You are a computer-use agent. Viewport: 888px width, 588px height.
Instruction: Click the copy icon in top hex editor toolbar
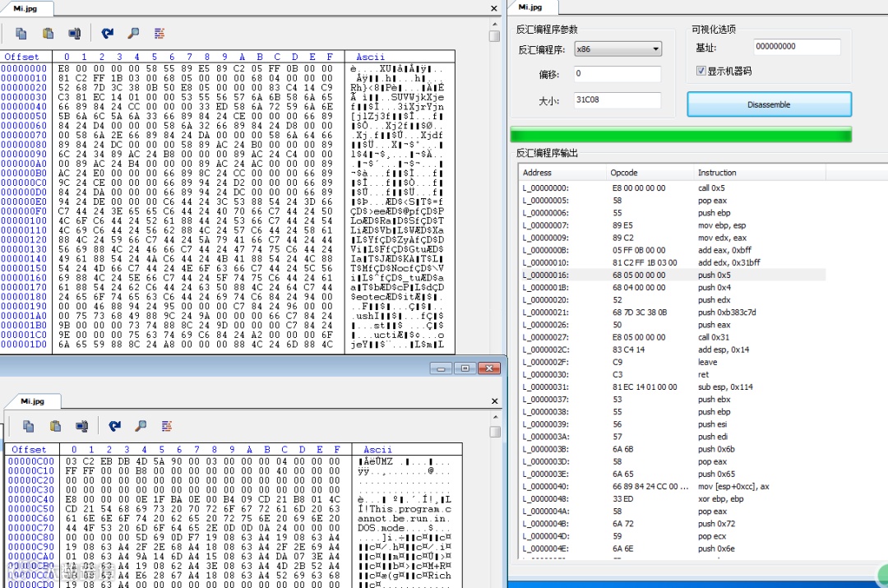click(21, 34)
